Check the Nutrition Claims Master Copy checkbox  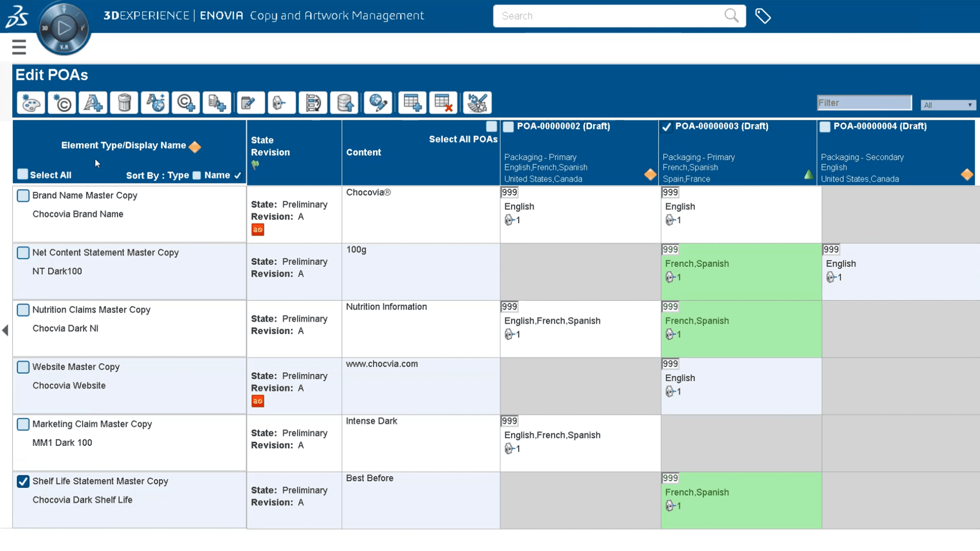tap(23, 310)
